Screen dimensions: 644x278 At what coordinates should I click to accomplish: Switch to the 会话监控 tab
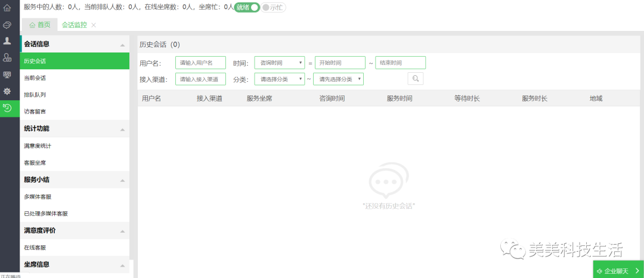point(75,25)
